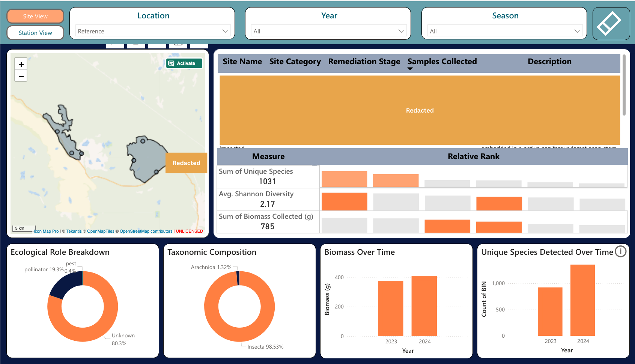Open the Location dropdown showing Reference
The image size is (635, 364).
pyautogui.click(x=153, y=31)
